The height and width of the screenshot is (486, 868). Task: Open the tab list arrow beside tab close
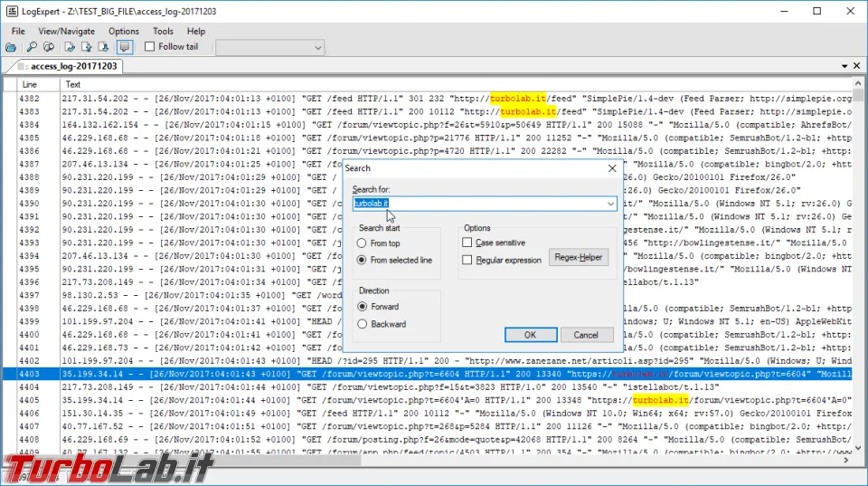point(844,66)
